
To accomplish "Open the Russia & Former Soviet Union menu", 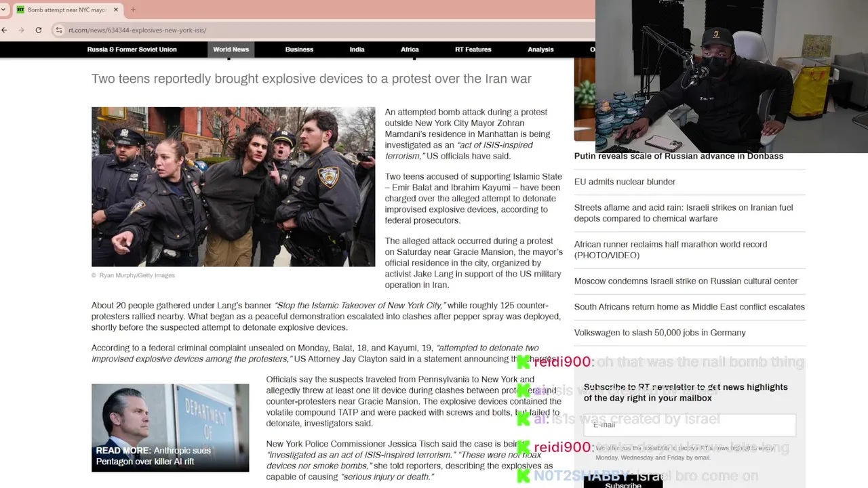I will 132,49.
